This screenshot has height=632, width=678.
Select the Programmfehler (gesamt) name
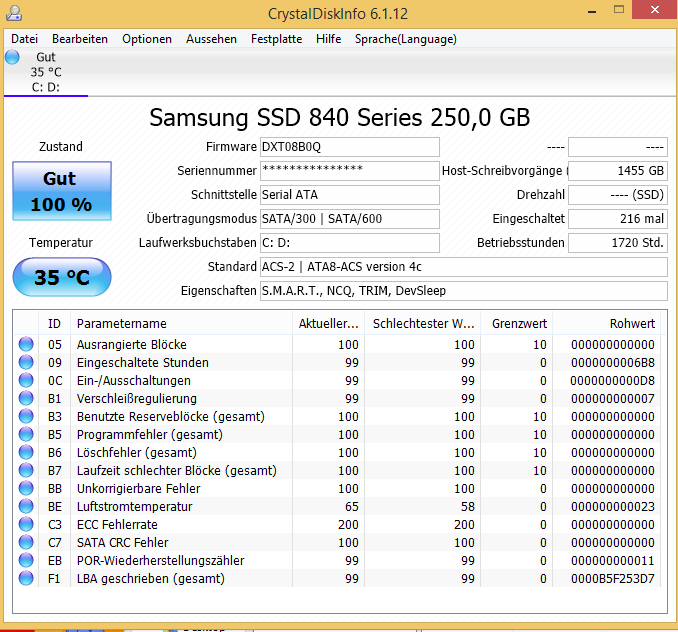click(x=150, y=435)
